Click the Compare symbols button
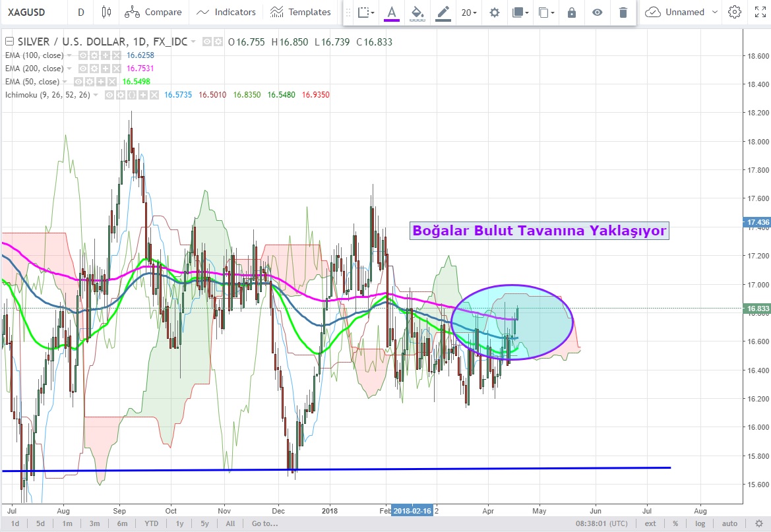 click(153, 12)
